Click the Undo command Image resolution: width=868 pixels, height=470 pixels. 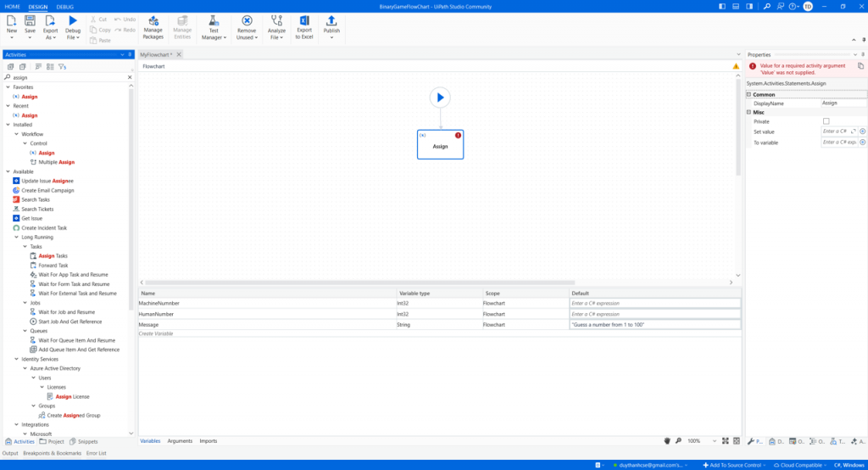coord(125,20)
